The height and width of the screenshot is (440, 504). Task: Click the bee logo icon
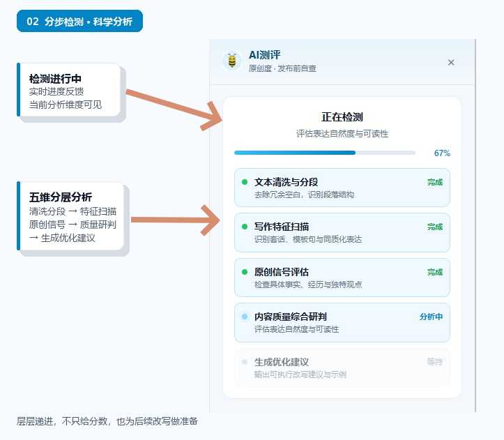pos(232,60)
